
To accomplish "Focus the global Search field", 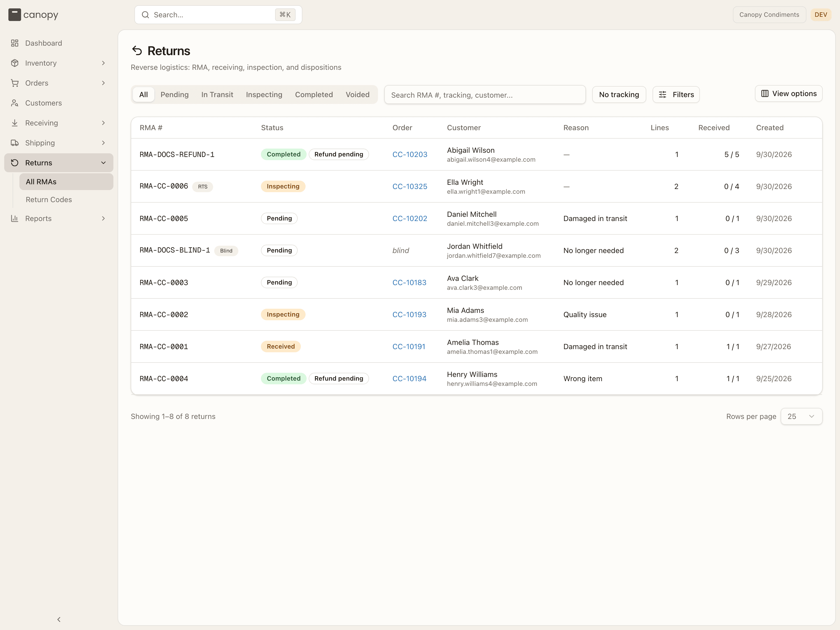I will [218, 15].
